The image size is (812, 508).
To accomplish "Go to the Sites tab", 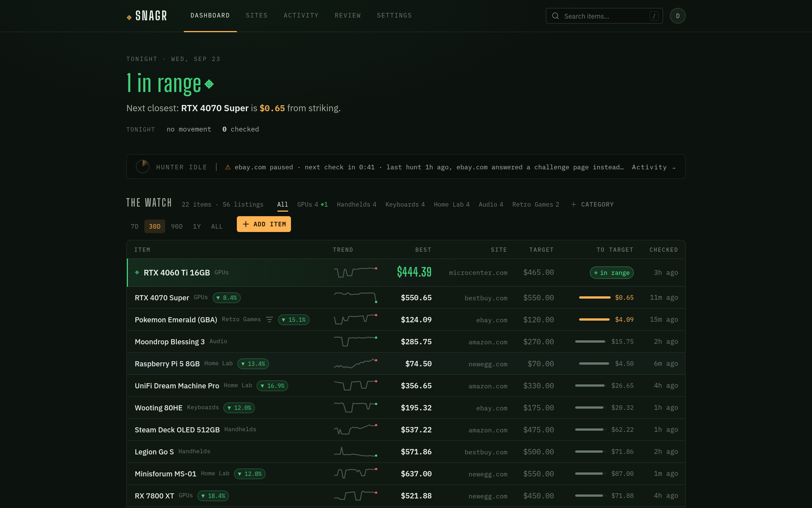I will coord(257,16).
